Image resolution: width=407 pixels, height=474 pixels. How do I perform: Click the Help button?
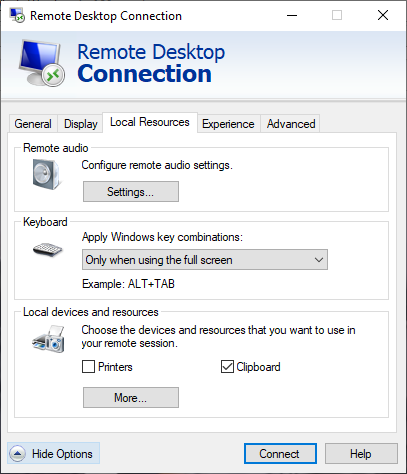[x=361, y=454]
